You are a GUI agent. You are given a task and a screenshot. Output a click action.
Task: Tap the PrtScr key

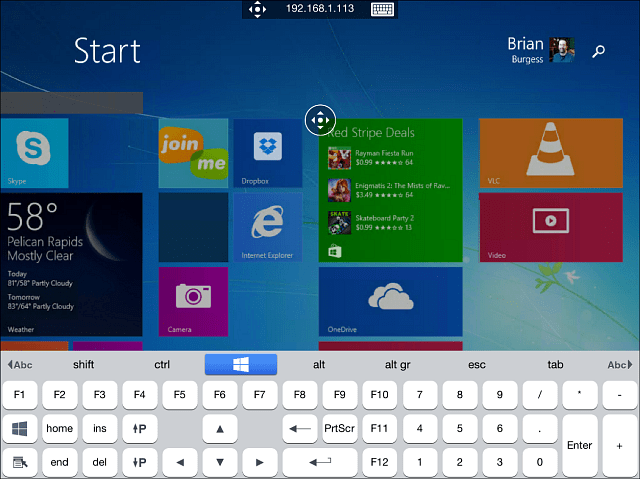(x=340, y=428)
